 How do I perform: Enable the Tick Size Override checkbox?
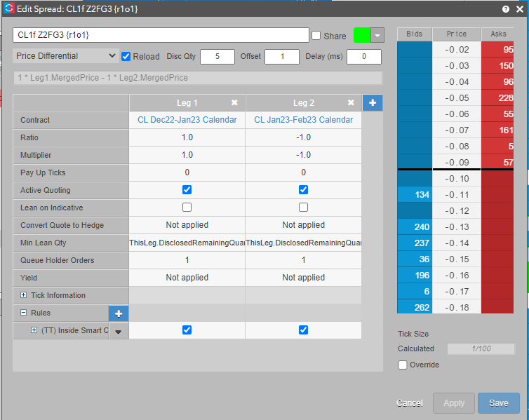tap(403, 365)
